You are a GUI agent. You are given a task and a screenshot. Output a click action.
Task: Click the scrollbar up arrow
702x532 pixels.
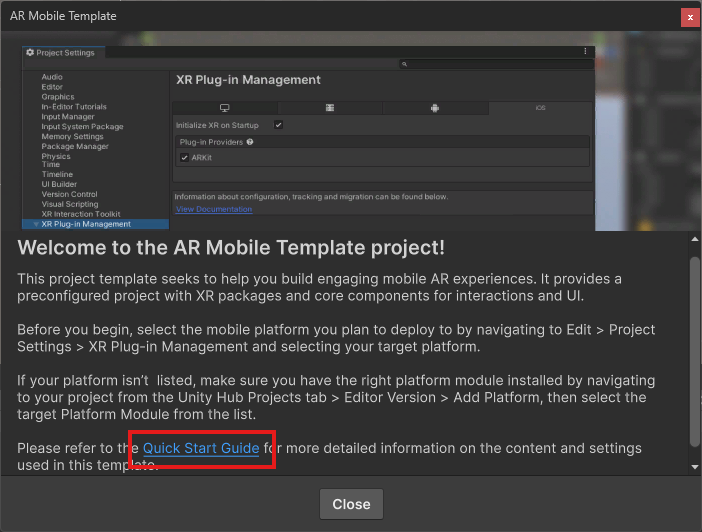click(695, 239)
